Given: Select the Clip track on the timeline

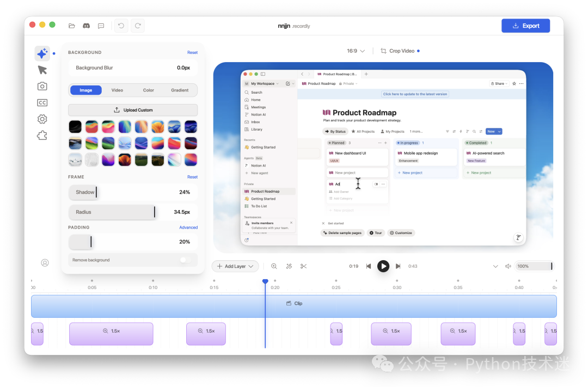Looking at the screenshot, I should coord(293,306).
